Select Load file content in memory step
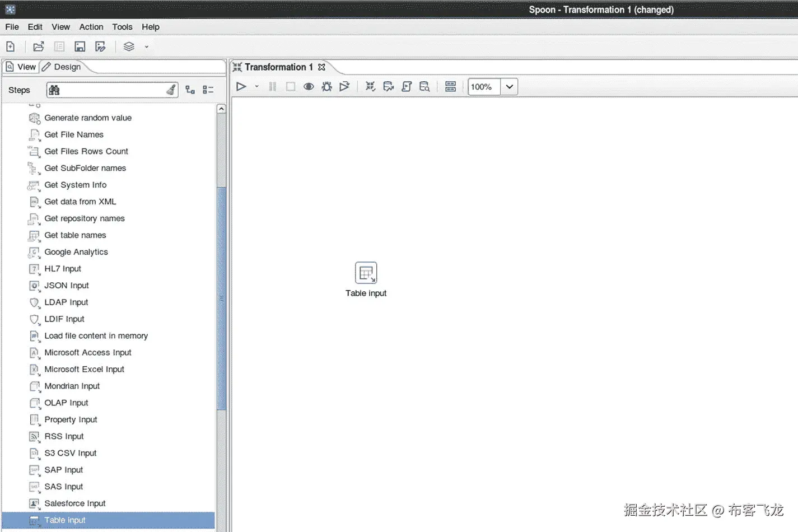 pyautogui.click(x=96, y=337)
